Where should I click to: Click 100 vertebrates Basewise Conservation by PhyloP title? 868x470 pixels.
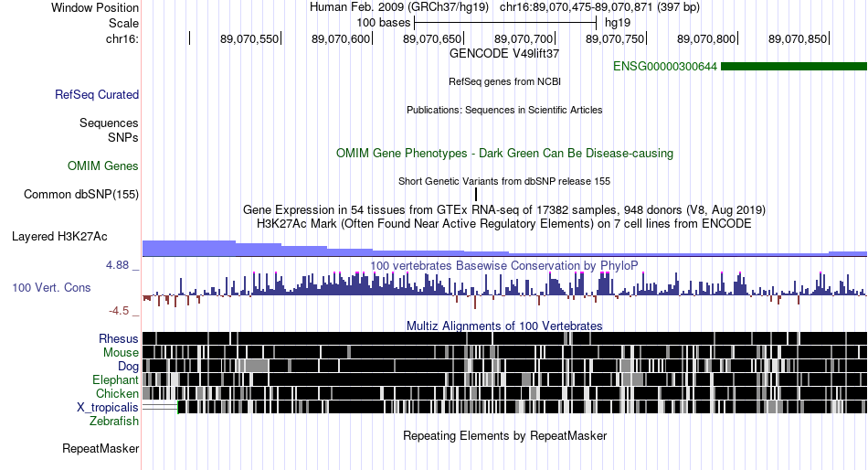(504, 266)
